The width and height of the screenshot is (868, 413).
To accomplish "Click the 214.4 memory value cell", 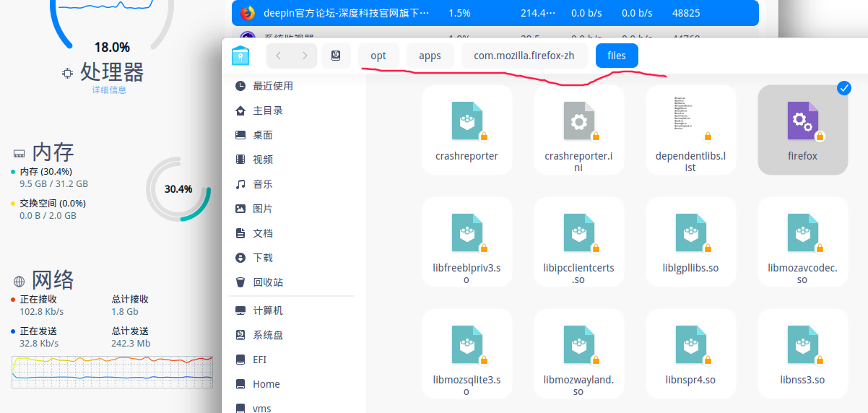I will pyautogui.click(x=538, y=13).
